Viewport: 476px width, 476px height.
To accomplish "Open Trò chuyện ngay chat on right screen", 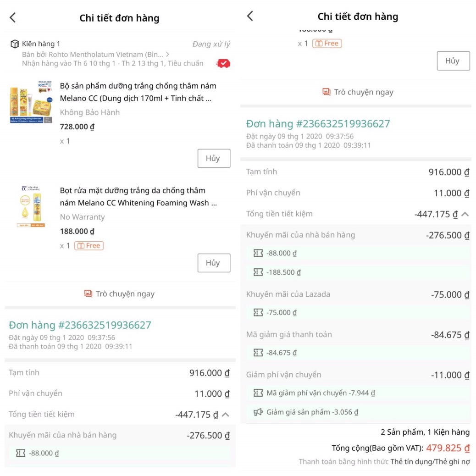I will (358, 92).
